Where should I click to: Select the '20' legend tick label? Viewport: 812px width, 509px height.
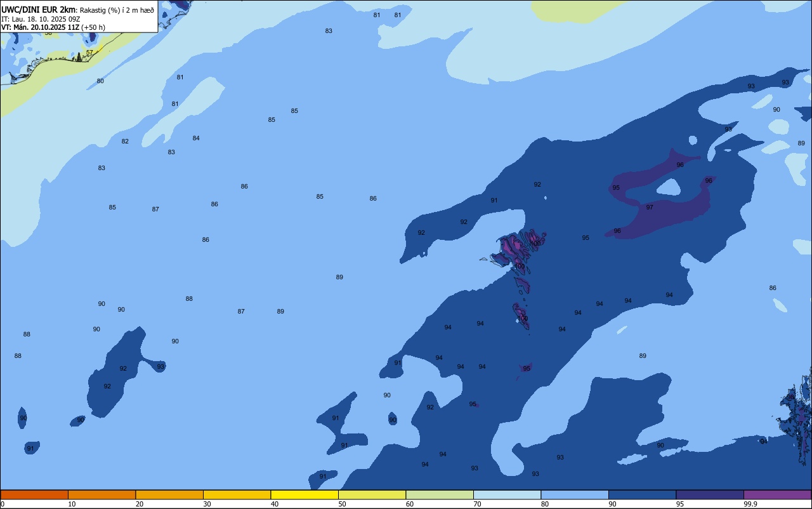140,504
